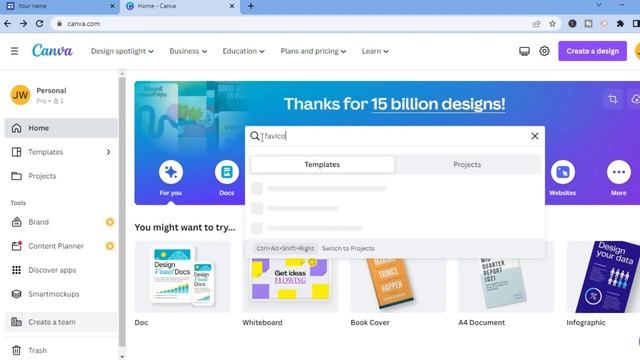The image size is (640, 360).
Task: Expand Learn dropdown menu
Action: pyautogui.click(x=375, y=51)
